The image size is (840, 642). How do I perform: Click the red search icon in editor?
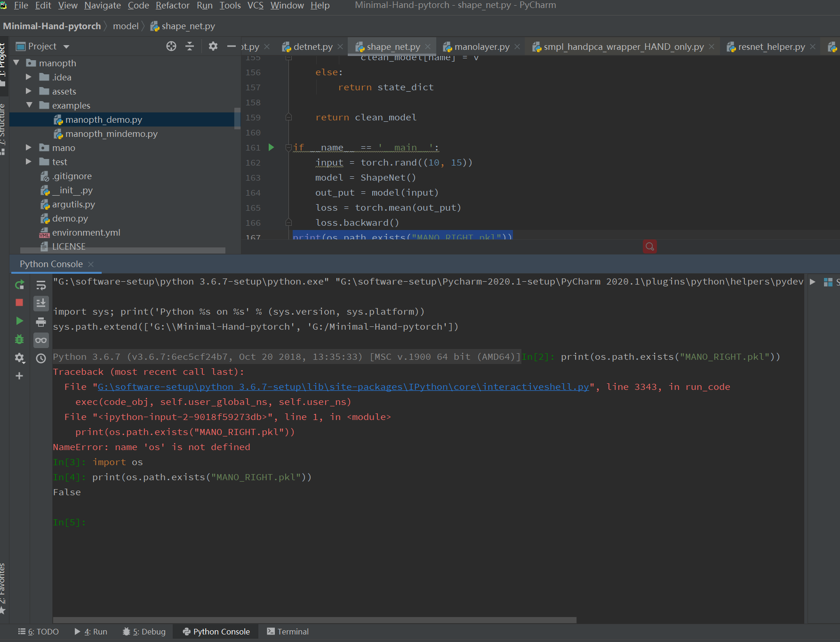coord(650,246)
